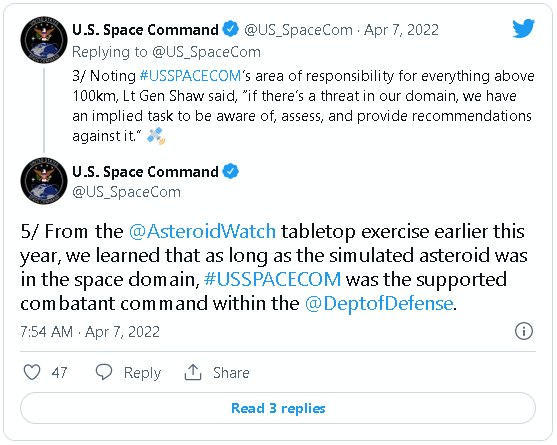
Task: Click the Twitter bird logo
Action: coord(523,28)
